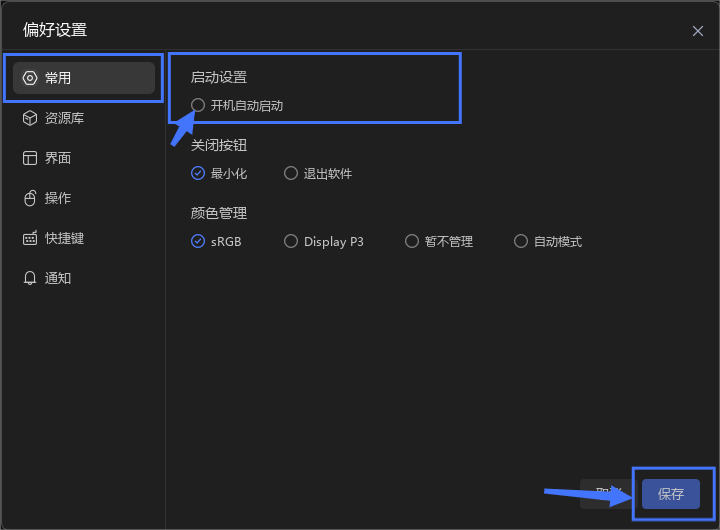This screenshot has height=530, width=720.
Task: Click the 快捷键 keyboard icon in sidebar
Action: pyautogui.click(x=29, y=238)
